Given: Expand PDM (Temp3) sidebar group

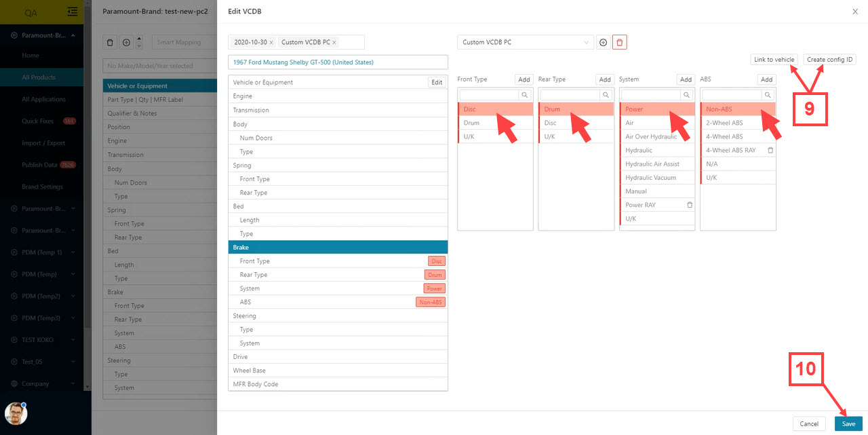Looking at the screenshot, I should [73, 318].
